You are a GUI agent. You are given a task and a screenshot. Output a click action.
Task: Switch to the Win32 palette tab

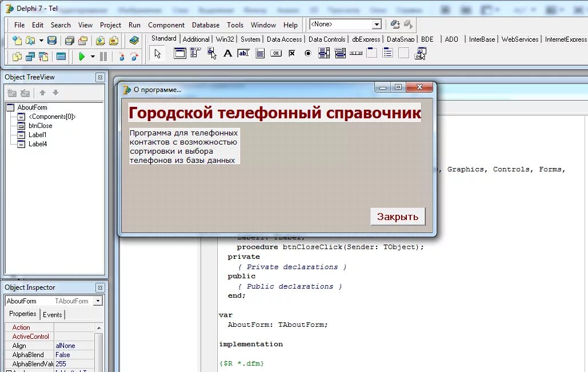pos(225,39)
